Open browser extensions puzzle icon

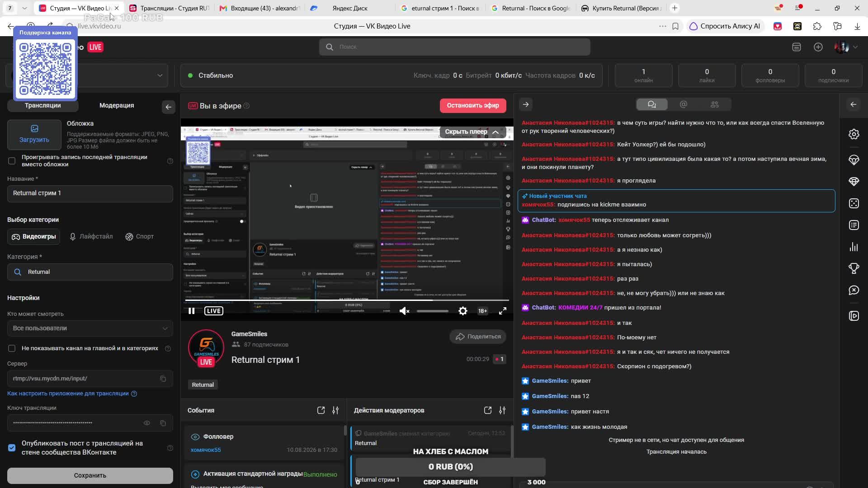coord(817,26)
